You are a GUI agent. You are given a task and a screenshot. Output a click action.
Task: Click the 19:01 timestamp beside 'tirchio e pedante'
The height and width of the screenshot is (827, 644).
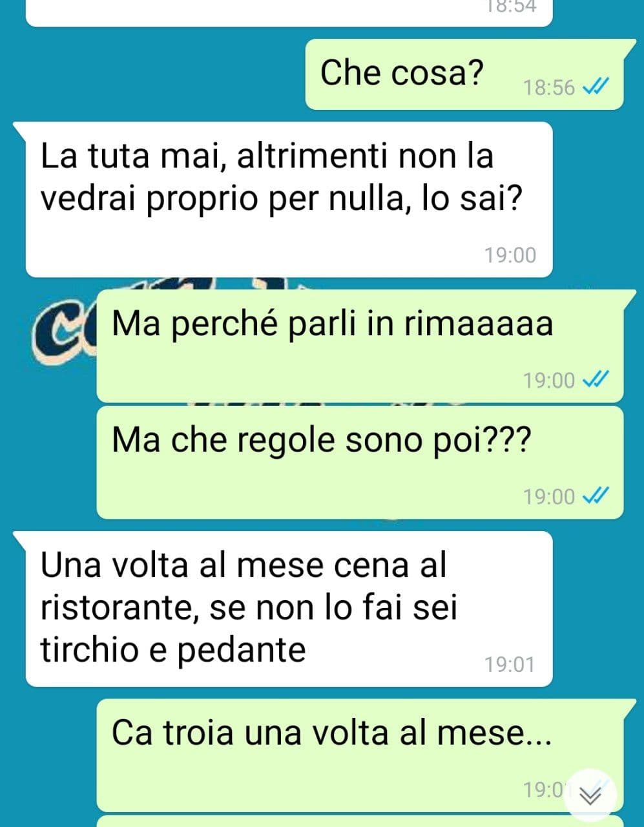coord(510,664)
